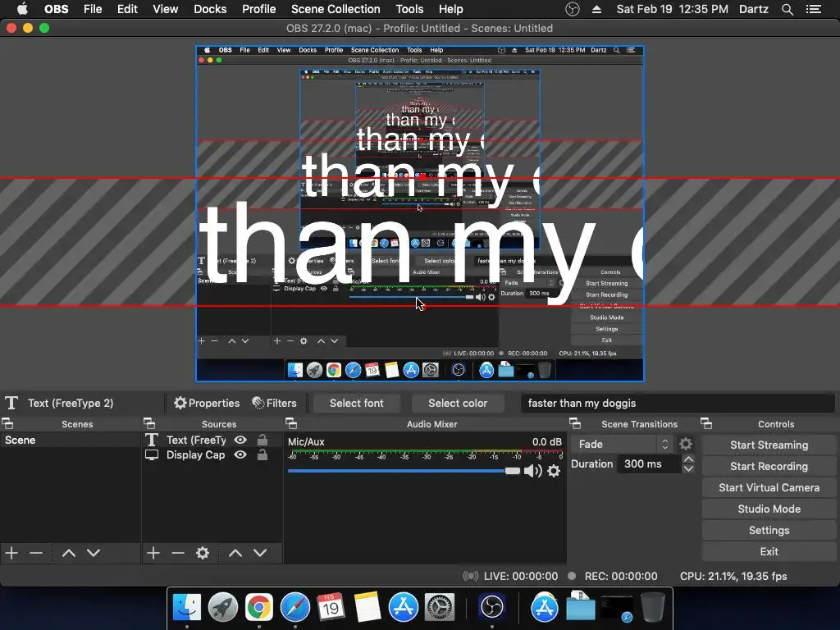Select the Text (FreeTy source row
840x630 pixels.
tap(212, 440)
